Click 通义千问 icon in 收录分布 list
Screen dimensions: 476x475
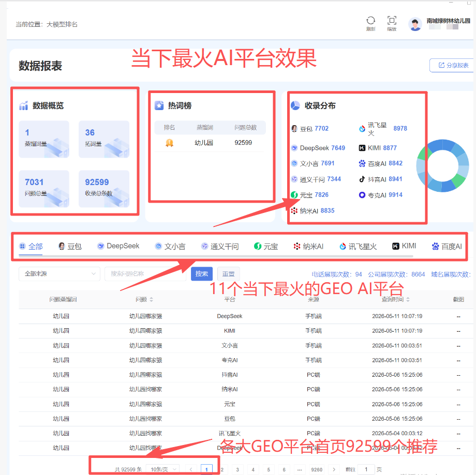[294, 179]
